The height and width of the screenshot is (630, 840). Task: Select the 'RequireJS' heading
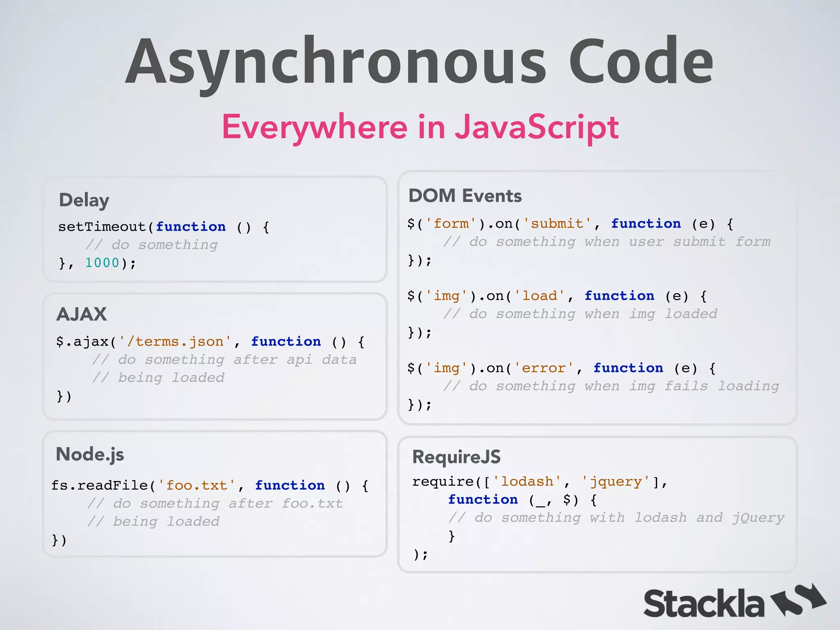(x=457, y=457)
